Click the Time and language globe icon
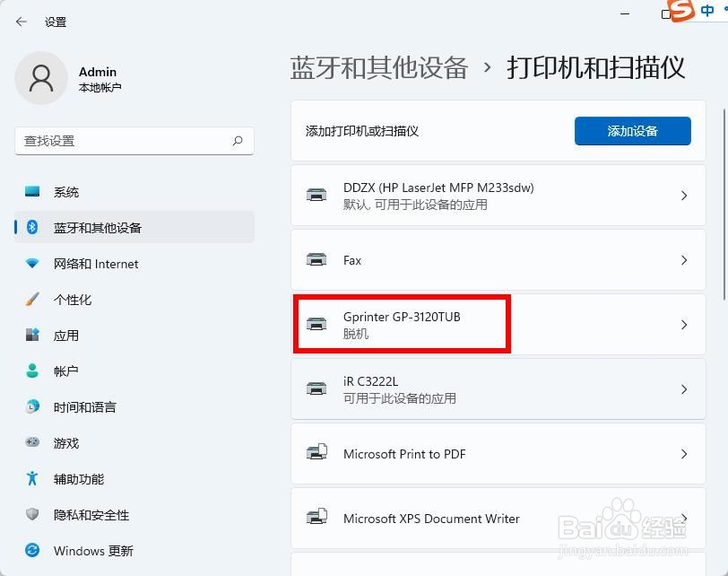 (x=32, y=406)
